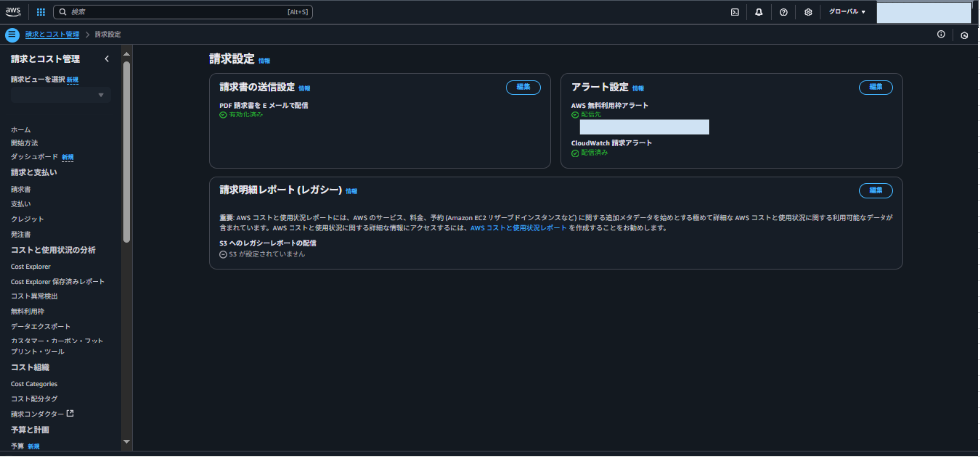Click the clock icon at far right of breadcrumb bar
Image resolution: width=980 pixels, height=457 pixels.
(x=964, y=35)
